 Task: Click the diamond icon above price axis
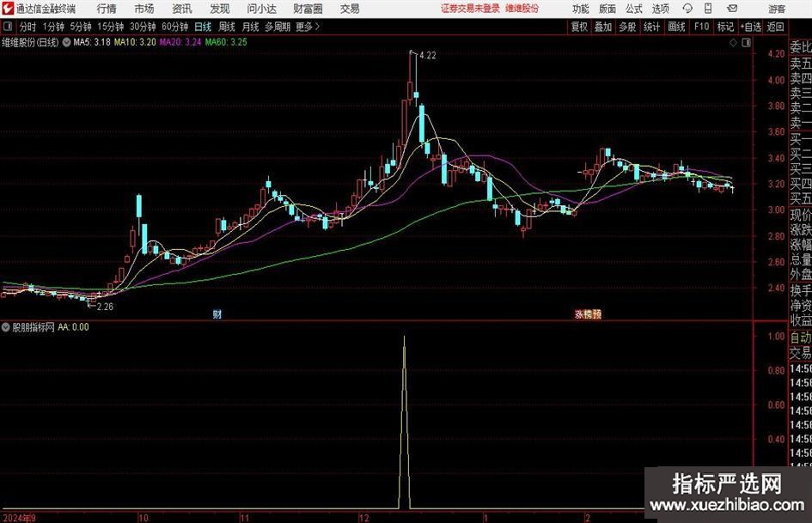click(x=733, y=43)
